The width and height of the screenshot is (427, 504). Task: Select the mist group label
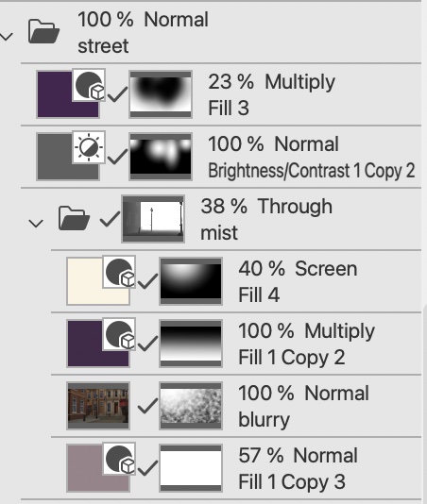tap(219, 232)
